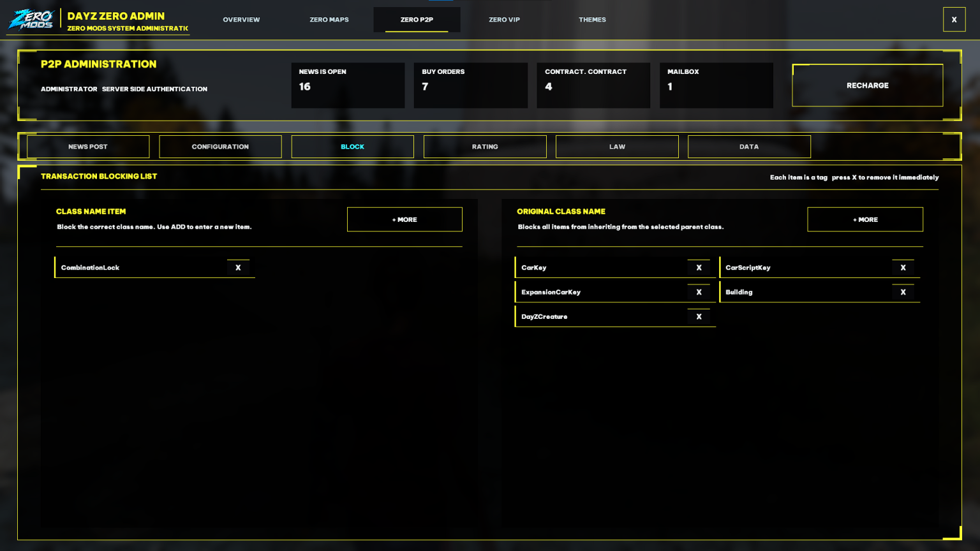Remove the DayZCreature tag
The width and height of the screenshot is (980, 551).
click(699, 316)
